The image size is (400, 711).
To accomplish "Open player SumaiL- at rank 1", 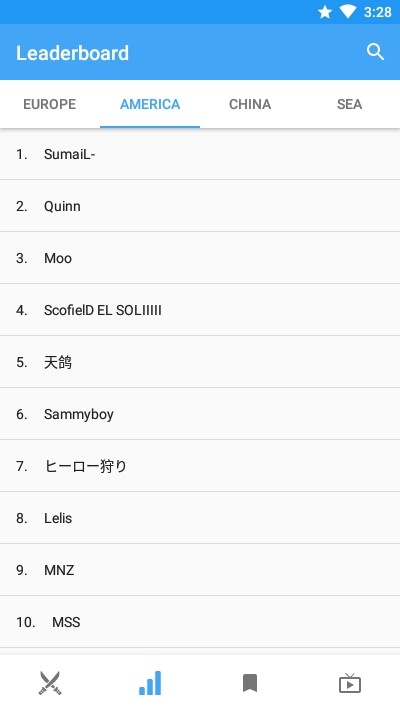I will coord(200,154).
